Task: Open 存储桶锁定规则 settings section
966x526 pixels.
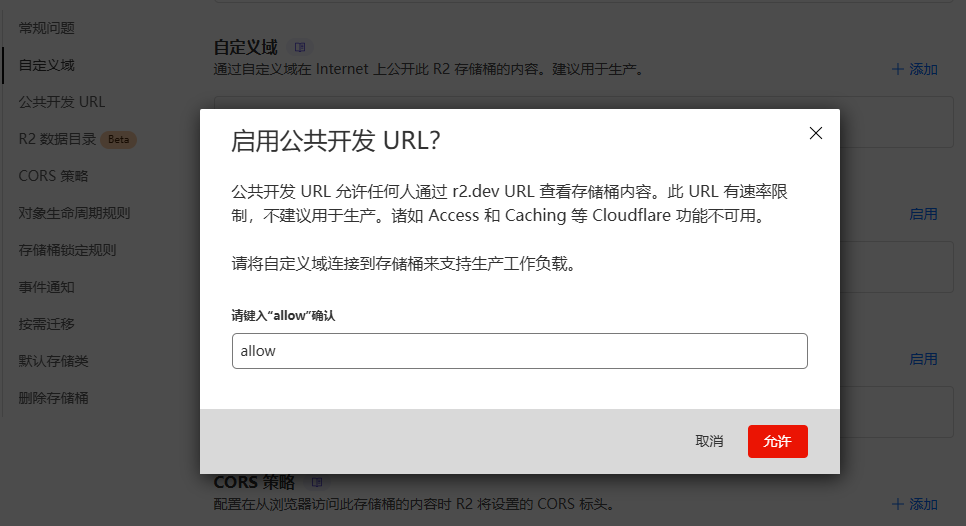Action: pos(68,250)
